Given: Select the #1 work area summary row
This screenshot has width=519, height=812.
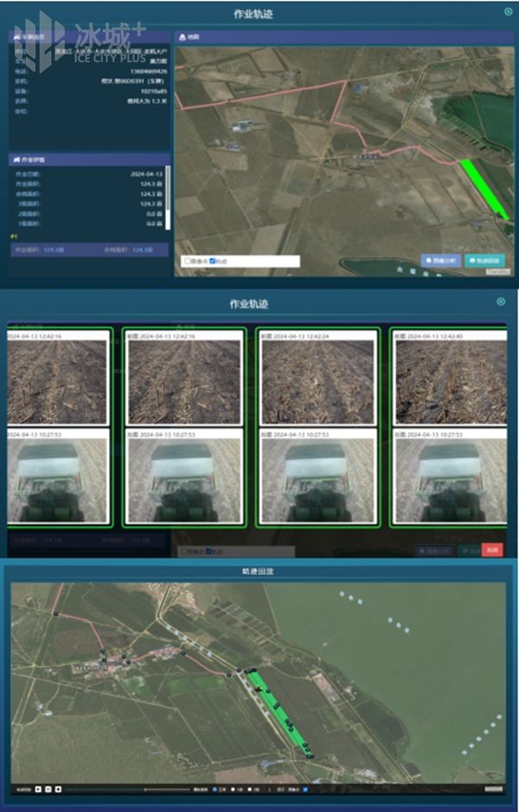Looking at the screenshot, I should click(89, 249).
